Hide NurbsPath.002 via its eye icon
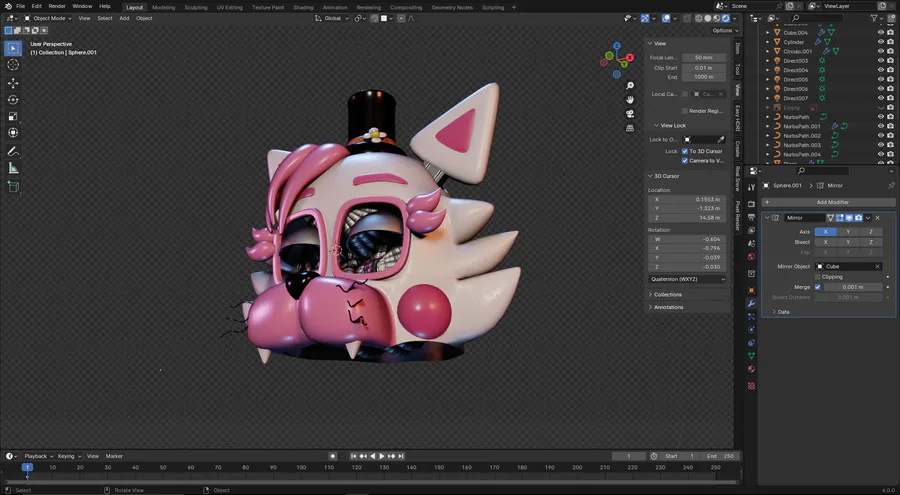The image size is (900, 495). [x=880, y=136]
